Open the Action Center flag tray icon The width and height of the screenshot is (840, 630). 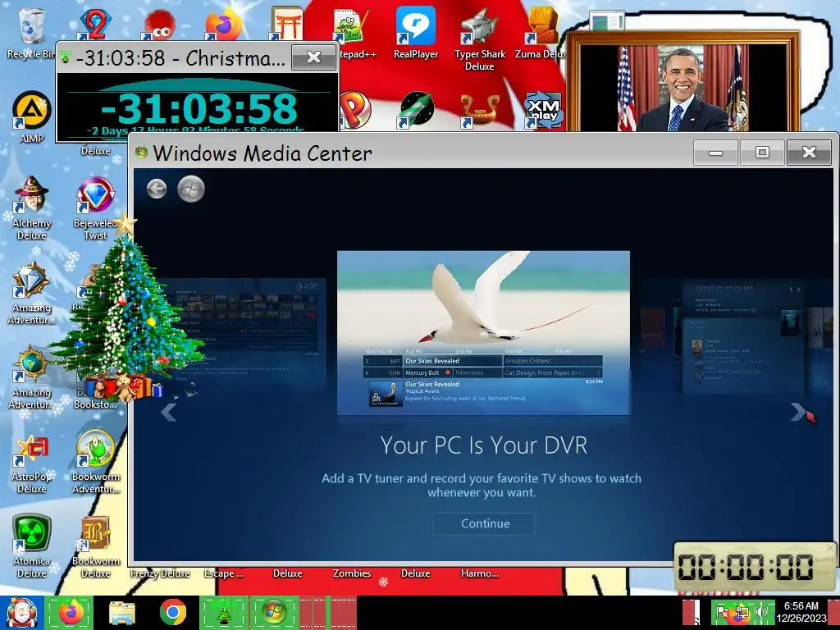point(724,612)
